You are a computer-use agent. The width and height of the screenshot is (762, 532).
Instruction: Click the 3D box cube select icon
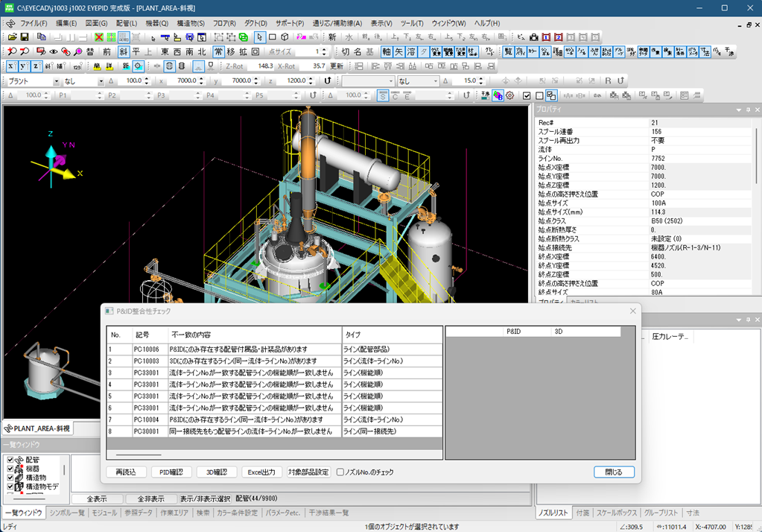(285, 37)
